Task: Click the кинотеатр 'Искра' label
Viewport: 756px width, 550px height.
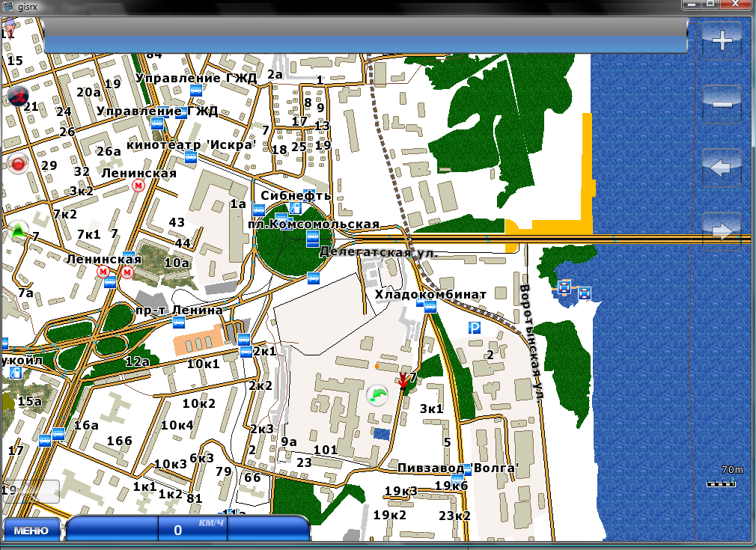Action: (191, 144)
